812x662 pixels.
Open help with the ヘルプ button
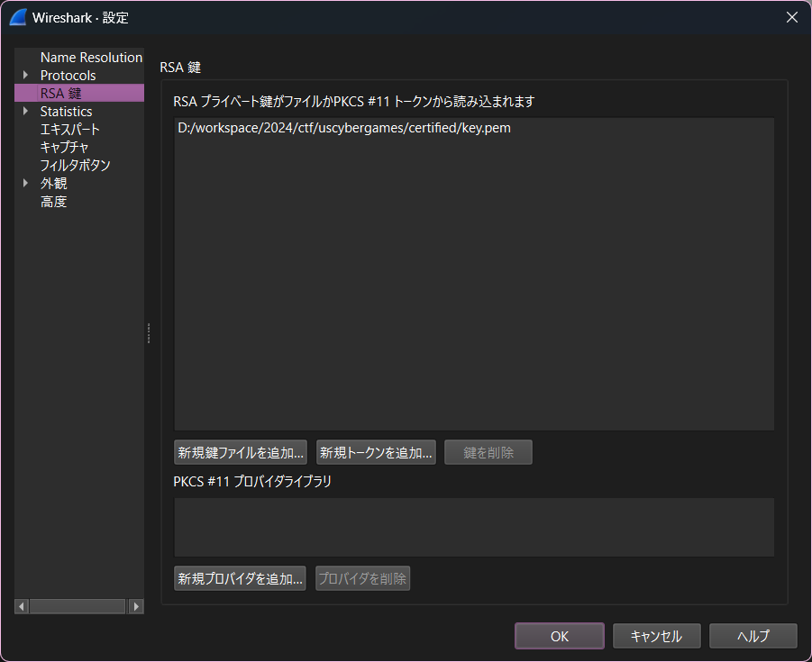coord(753,636)
